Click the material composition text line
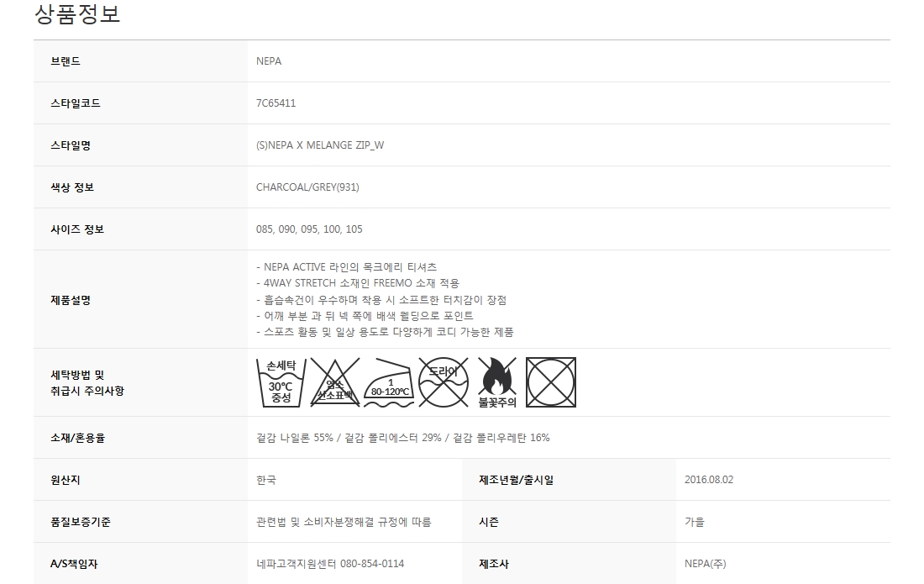 403,438
